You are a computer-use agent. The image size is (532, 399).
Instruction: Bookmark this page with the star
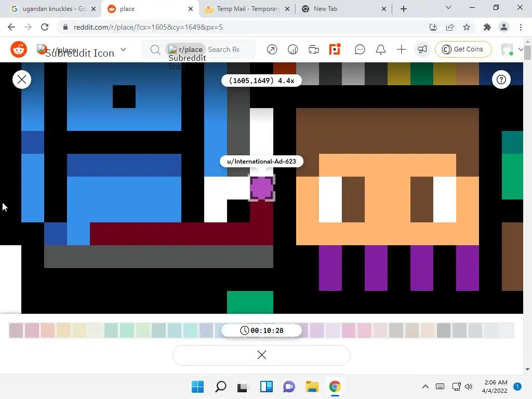467,27
